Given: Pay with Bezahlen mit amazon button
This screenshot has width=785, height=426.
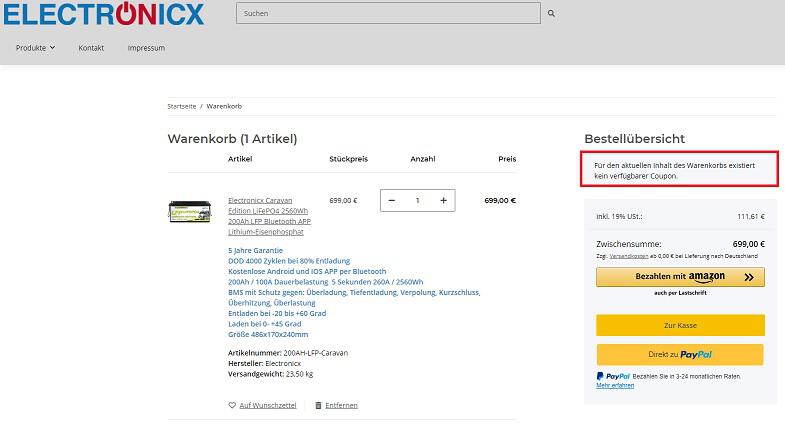Looking at the screenshot, I should click(x=680, y=277).
